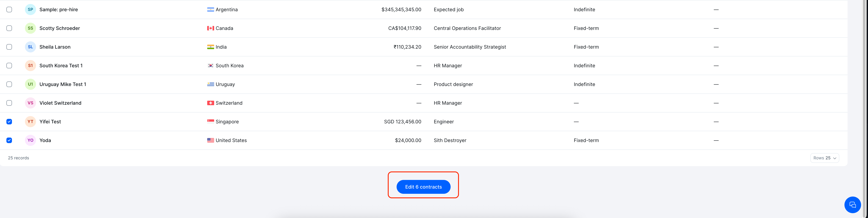The width and height of the screenshot is (868, 218).
Task: Click Yifei Test YT avatar
Action: 30,122
